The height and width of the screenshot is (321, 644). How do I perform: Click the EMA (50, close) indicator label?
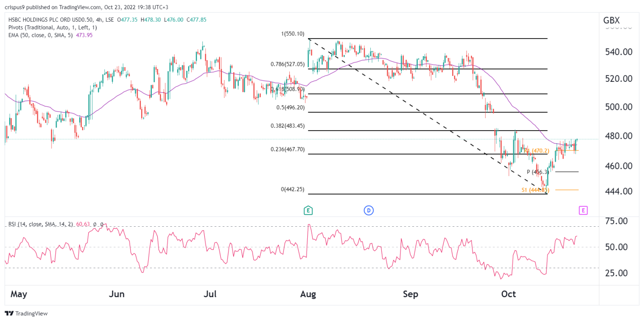(42, 35)
